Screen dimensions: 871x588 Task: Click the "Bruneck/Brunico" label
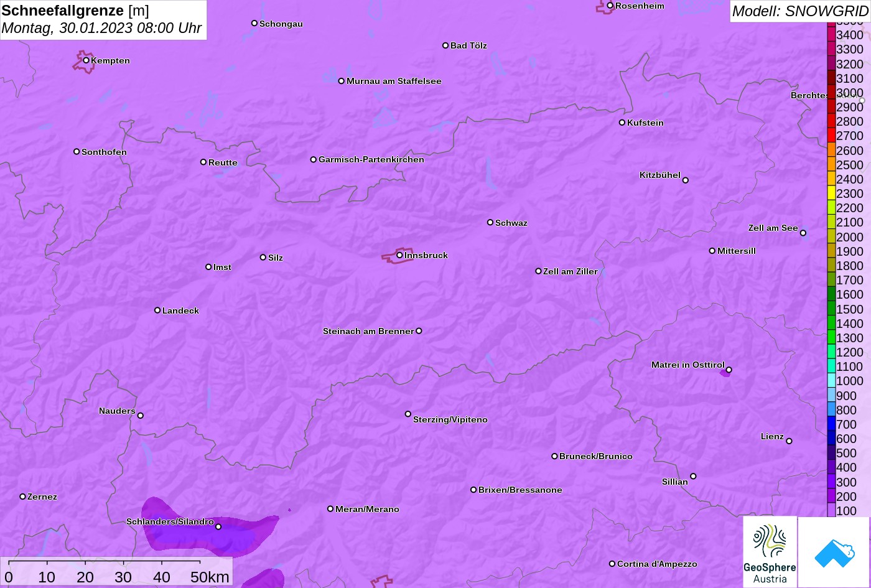click(596, 456)
